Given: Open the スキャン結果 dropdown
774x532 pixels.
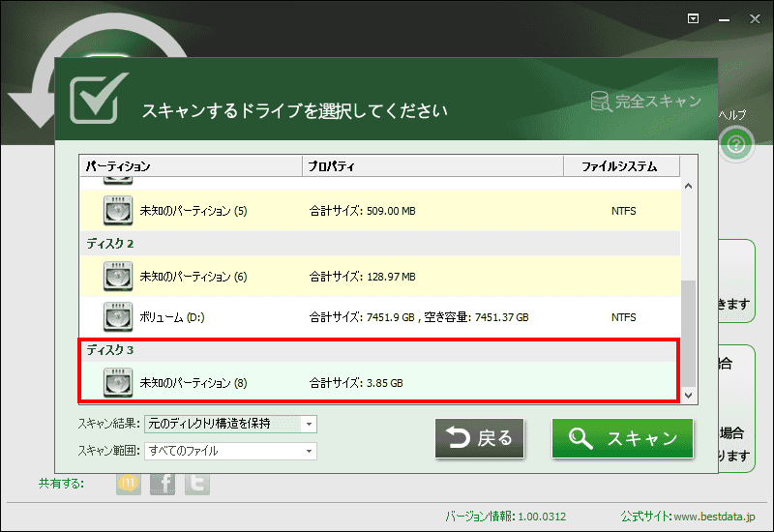Looking at the screenshot, I should point(230,424).
